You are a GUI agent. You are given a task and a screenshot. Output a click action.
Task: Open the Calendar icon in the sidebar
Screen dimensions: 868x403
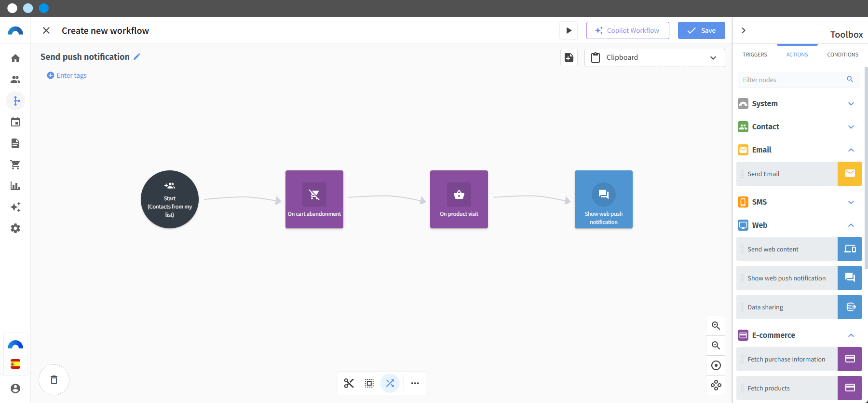point(15,122)
